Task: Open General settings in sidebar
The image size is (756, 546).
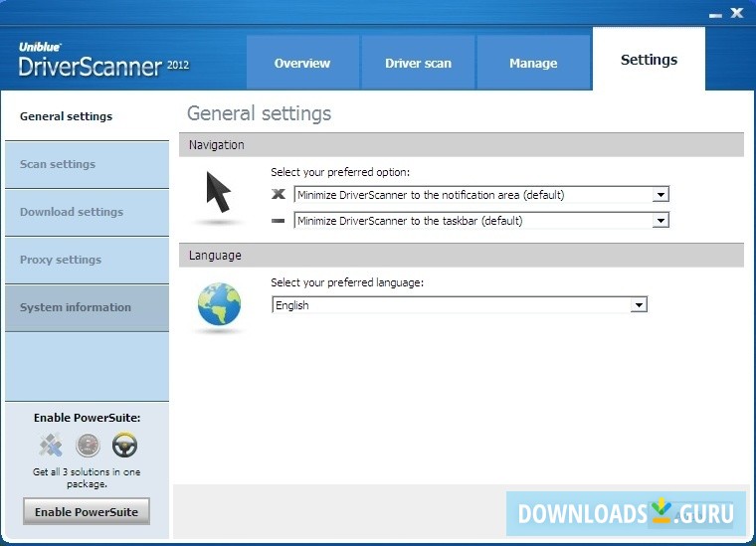Action: pyautogui.click(x=87, y=116)
